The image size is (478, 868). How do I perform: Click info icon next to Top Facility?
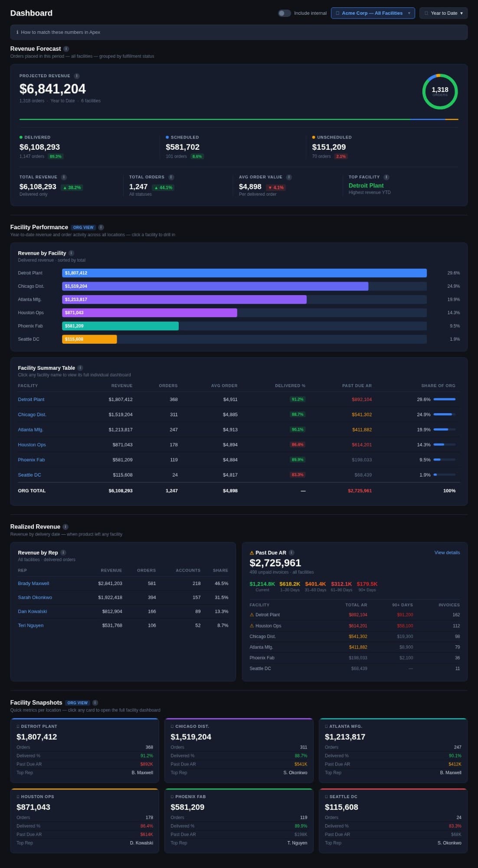pyautogui.click(x=386, y=177)
